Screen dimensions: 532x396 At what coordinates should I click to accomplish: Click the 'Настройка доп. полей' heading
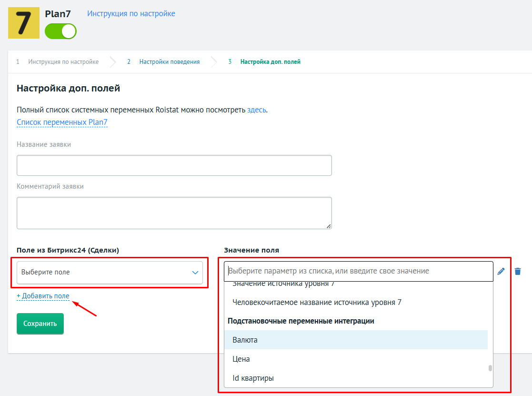(x=68, y=88)
